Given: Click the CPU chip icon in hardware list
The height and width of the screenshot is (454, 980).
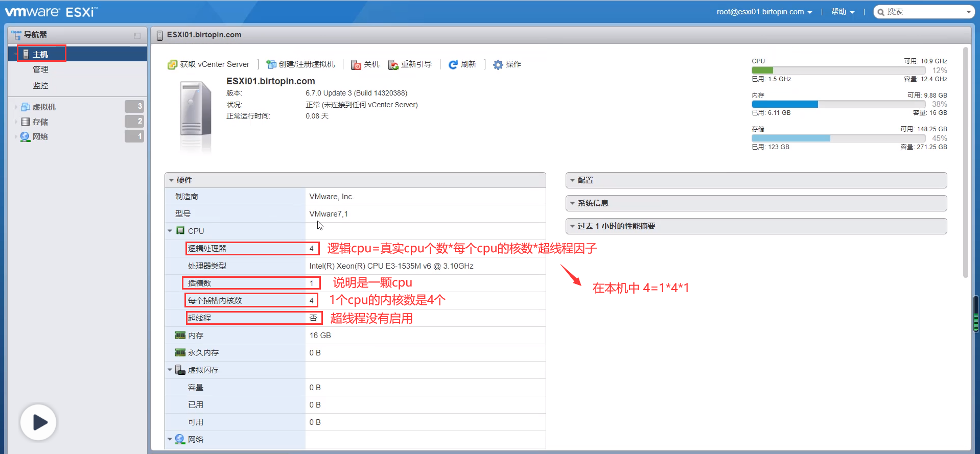Looking at the screenshot, I should 180,231.
